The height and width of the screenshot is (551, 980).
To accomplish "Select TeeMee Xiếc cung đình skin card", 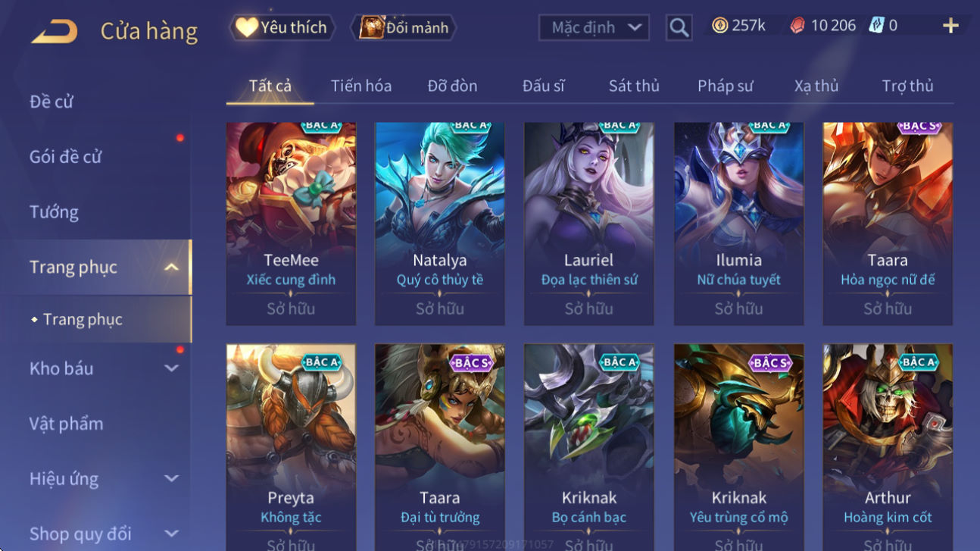I will [291, 224].
